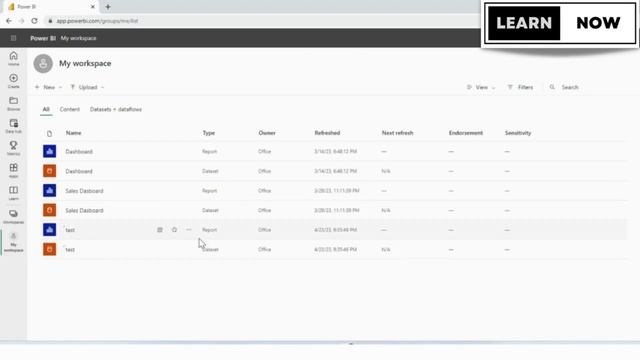Open more options for test report
Viewport: 640px width, 360px height.
click(189, 230)
